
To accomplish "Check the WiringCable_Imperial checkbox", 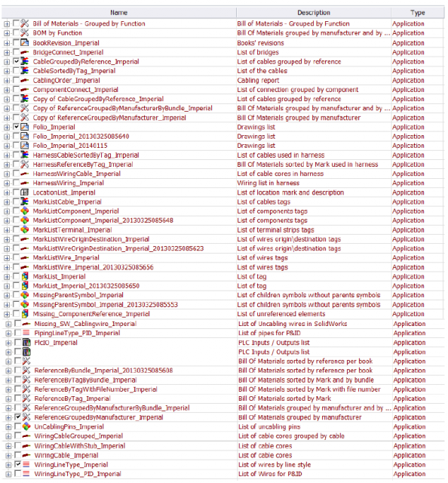I will [18, 454].
